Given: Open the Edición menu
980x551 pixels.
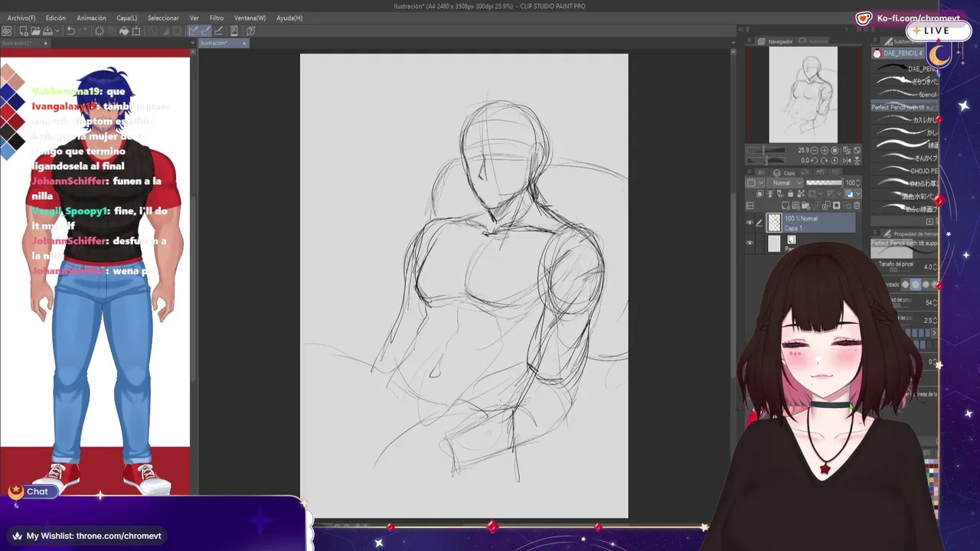Looking at the screenshot, I should tap(56, 18).
